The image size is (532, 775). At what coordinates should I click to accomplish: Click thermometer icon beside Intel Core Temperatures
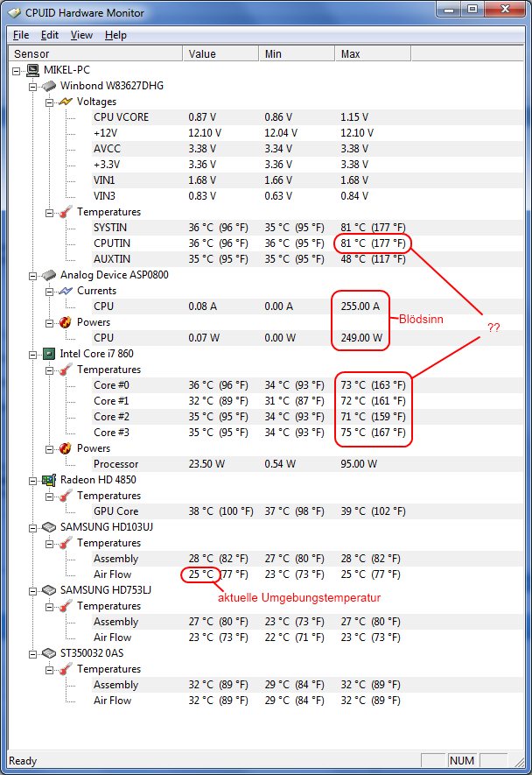pyautogui.click(x=66, y=370)
